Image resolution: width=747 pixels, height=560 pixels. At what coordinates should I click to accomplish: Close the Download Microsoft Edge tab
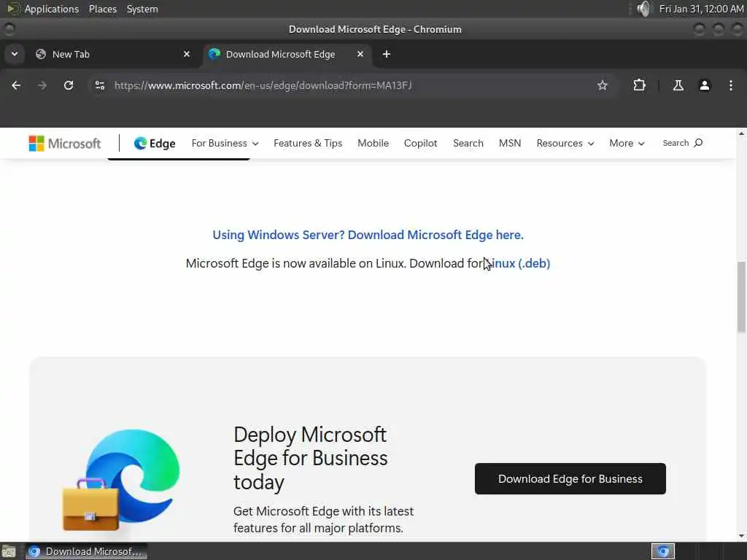(x=360, y=54)
